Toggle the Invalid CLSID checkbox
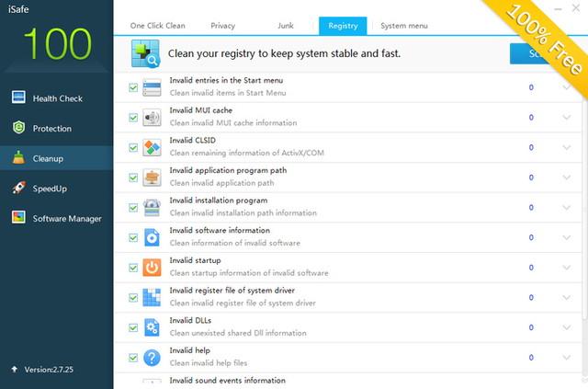The image size is (588, 389). click(x=133, y=147)
